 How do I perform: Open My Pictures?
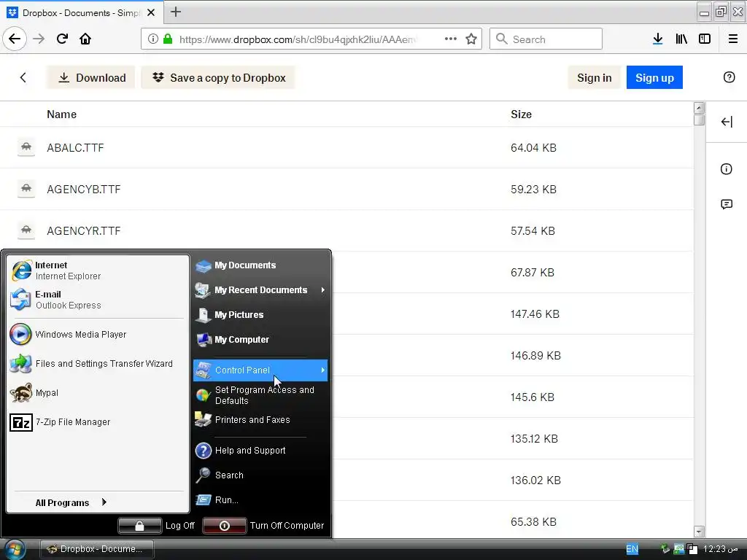click(x=260, y=315)
